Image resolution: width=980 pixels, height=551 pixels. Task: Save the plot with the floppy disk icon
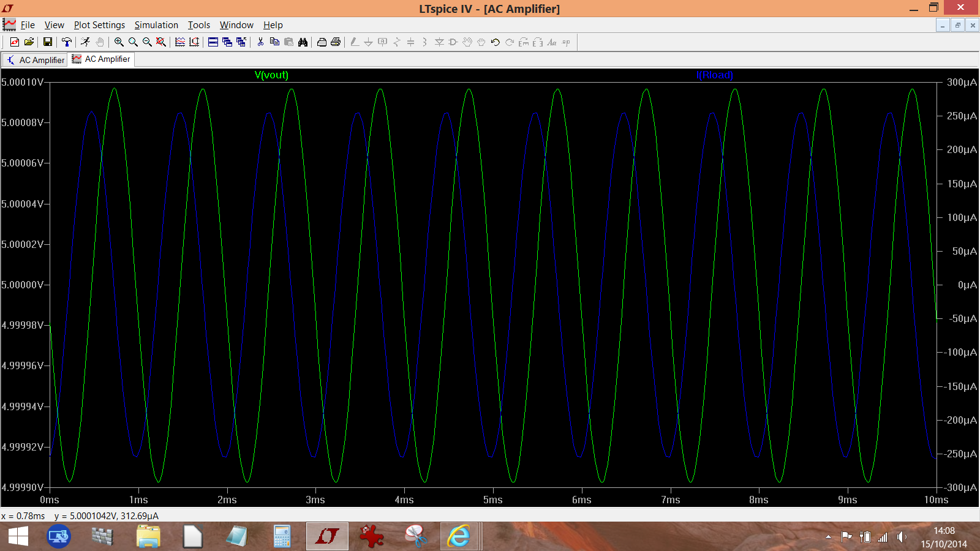click(x=47, y=42)
